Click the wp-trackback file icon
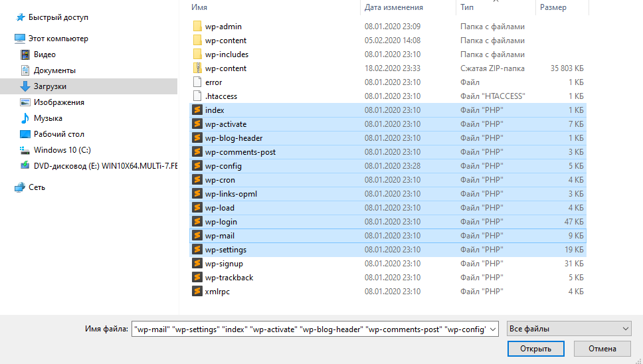 coord(197,278)
